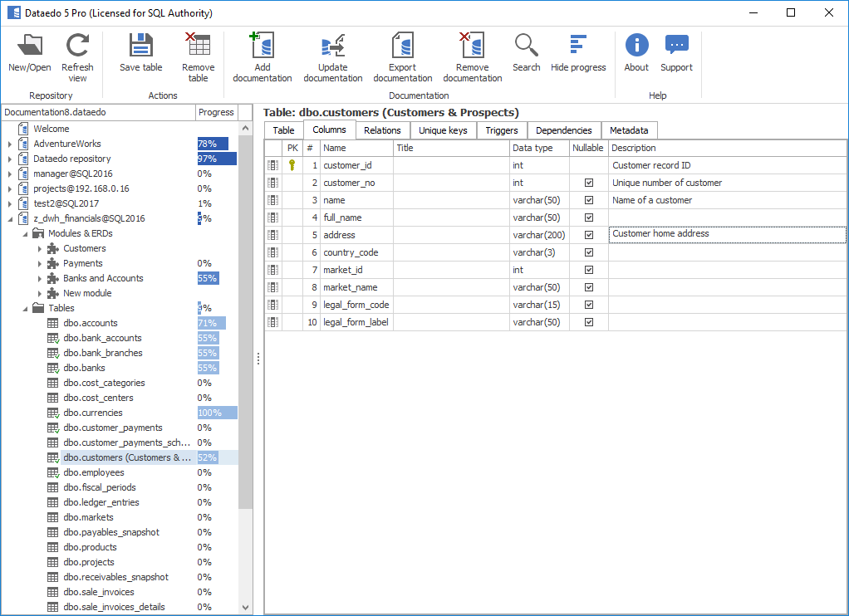Click the Remove documentation icon
The height and width of the screenshot is (616, 849).
[472, 46]
